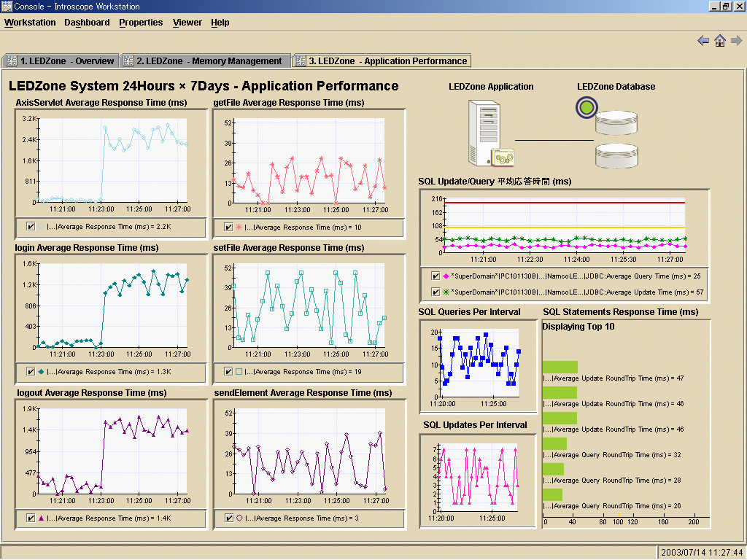747x560 pixels.
Task: Click the sendElement response time chart
Action: tap(309, 453)
